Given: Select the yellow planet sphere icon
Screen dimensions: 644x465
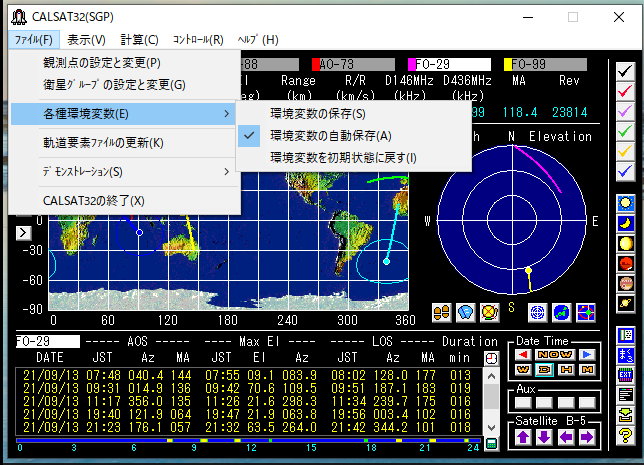Looking at the screenshot, I should click(x=626, y=243).
